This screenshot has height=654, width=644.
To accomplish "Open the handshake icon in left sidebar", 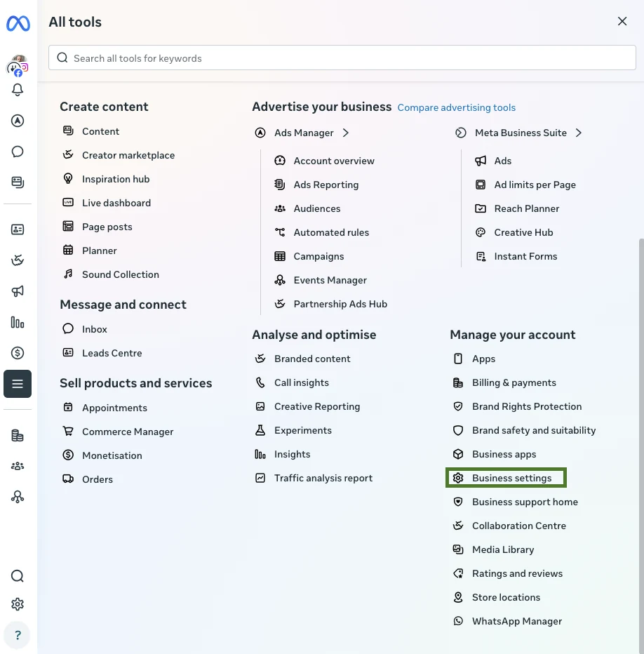I will point(18,260).
